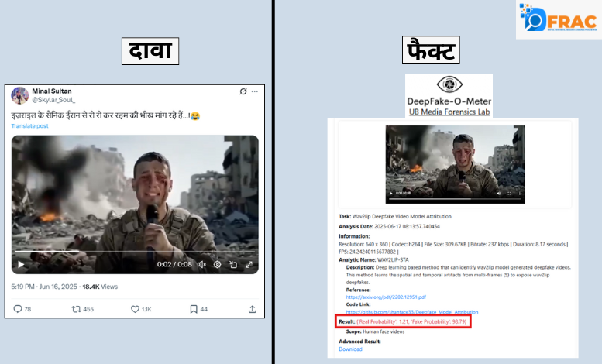This screenshot has height=364, width=602.
Task: Click Translate post link
Action: 29,125
